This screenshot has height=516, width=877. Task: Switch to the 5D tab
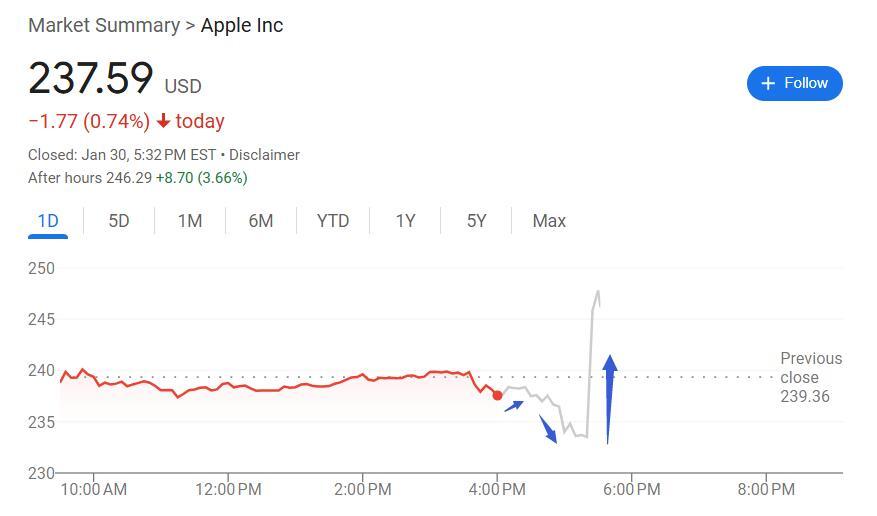coord(119,221)
